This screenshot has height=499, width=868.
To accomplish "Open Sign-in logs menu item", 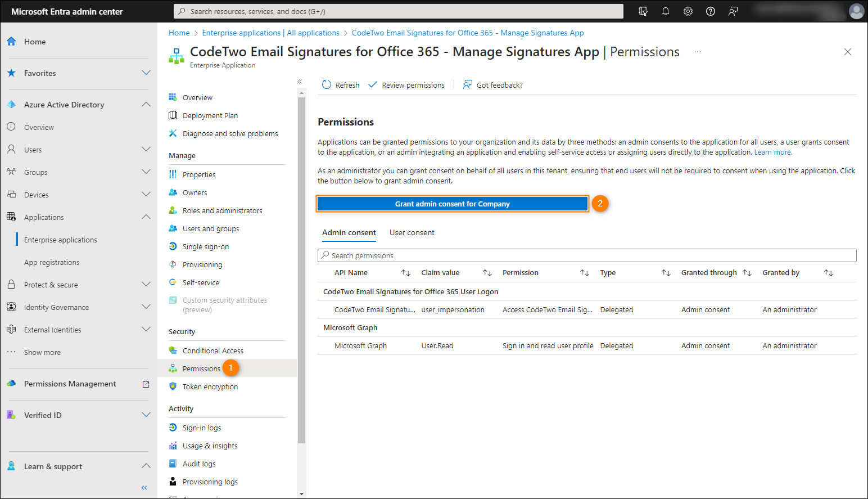I will tap(202, 428).
